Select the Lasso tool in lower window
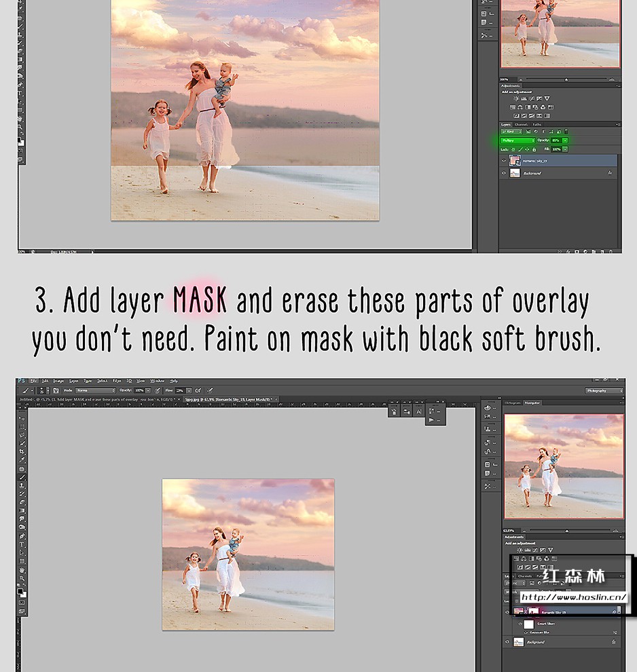Viewport: 637px width, 672px height. pyautogui.click(x=22, y=435)
